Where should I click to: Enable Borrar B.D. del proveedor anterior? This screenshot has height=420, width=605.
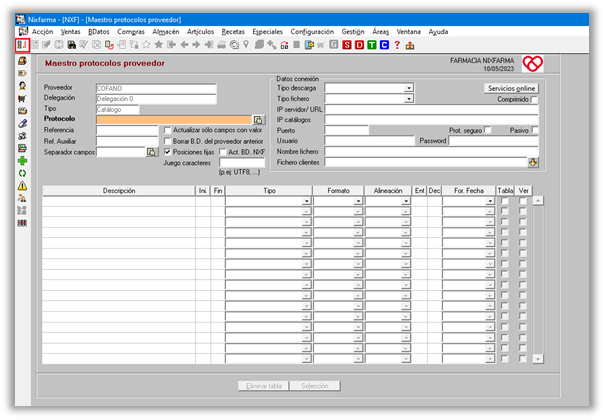[x=167, y=141]
